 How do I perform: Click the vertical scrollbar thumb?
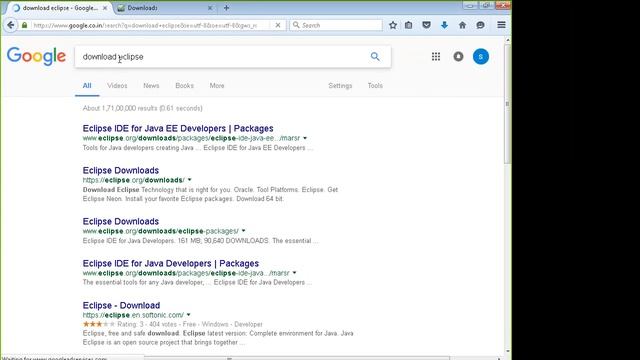[x=507, y=104]
